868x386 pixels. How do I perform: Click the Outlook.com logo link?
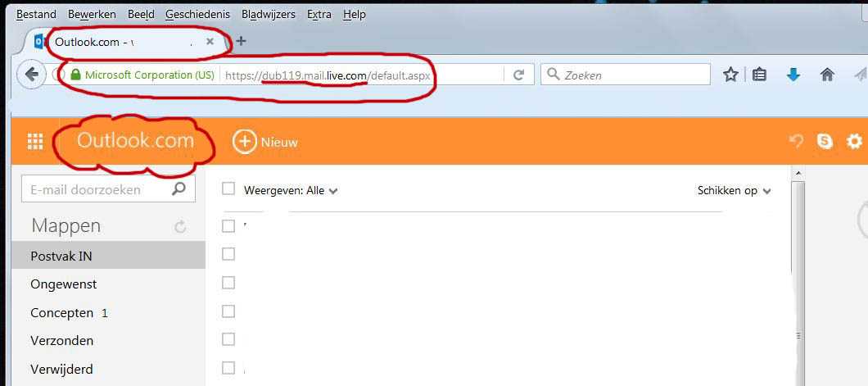click(x=136, y=141)
